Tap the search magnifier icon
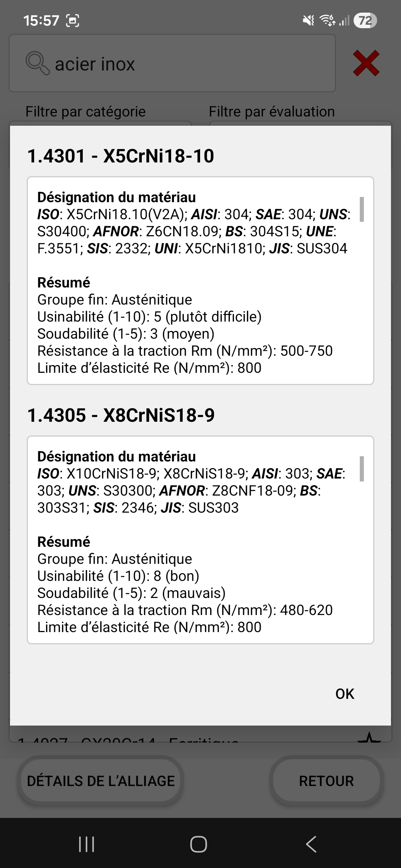 [38, 63]
